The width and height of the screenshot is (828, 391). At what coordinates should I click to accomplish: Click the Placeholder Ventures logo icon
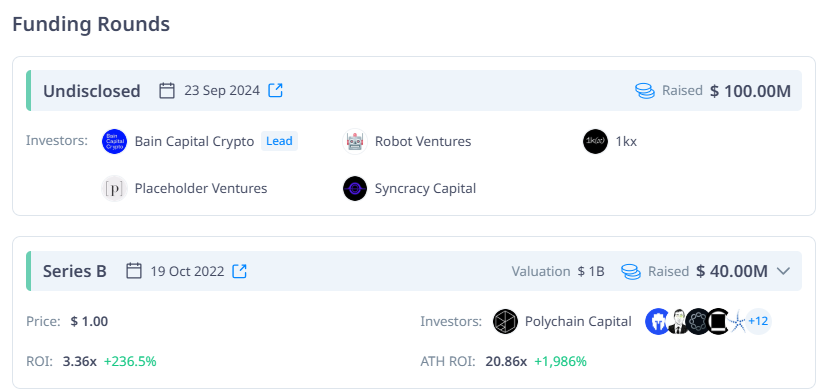pyautogui.click(x=115, y=189)
